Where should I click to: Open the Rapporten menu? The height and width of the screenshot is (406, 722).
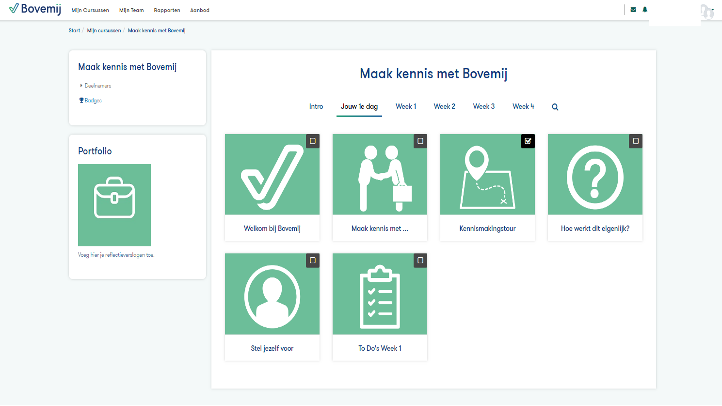point(169,9)
